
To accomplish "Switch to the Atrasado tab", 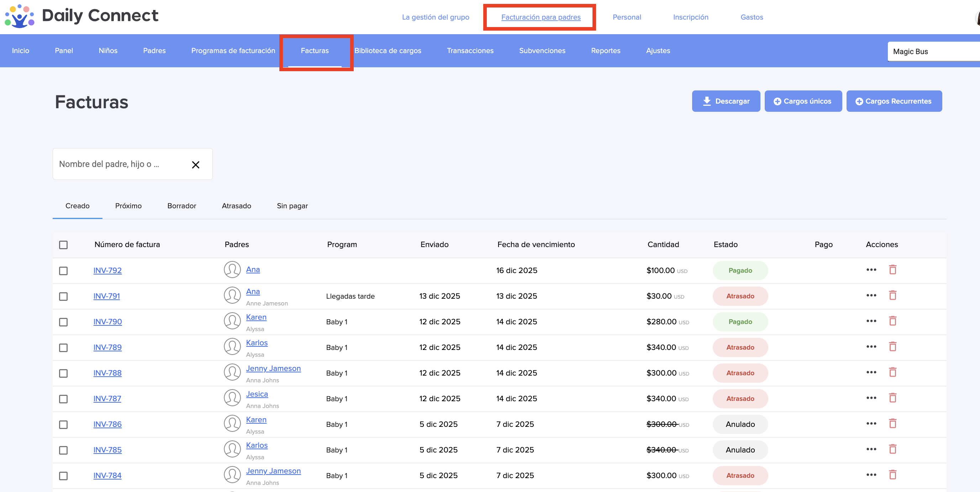I will click(x=236, y=206).
